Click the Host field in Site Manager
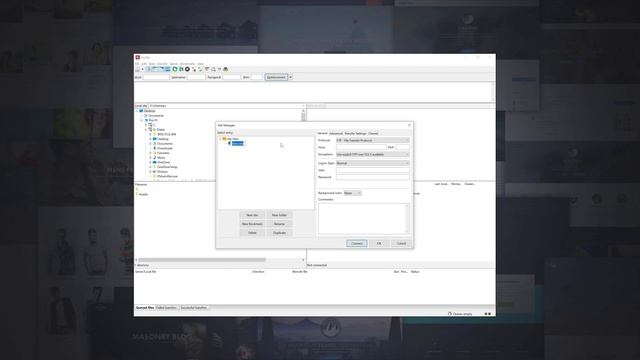Screen dimensions: 640x360 (x=361, y=147)
